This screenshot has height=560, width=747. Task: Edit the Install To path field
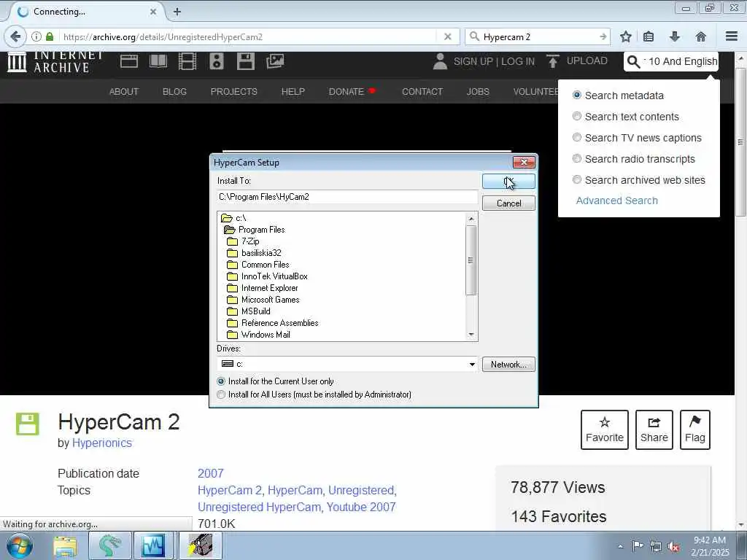click(347, 197)
